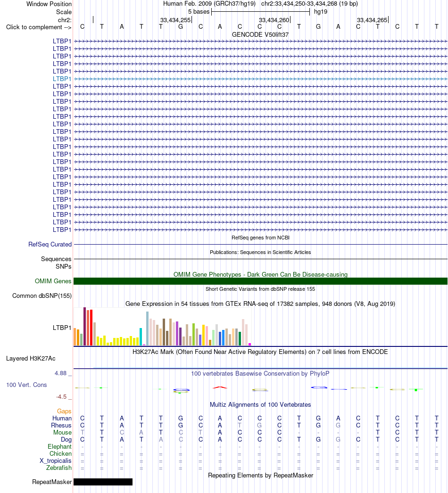Click the 33,434,260 position marker

pyautogui.click(x=274, y=20)
